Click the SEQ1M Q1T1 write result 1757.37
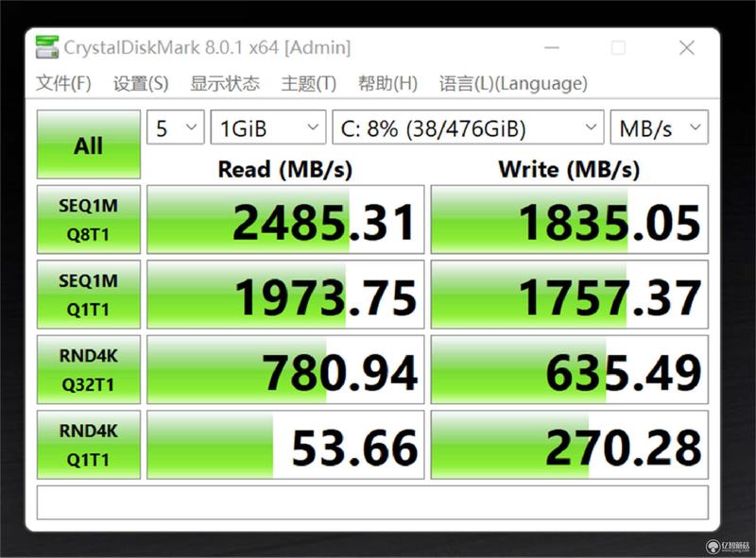Viewport: 756px width, 558px height. click(x=570, y=295)
